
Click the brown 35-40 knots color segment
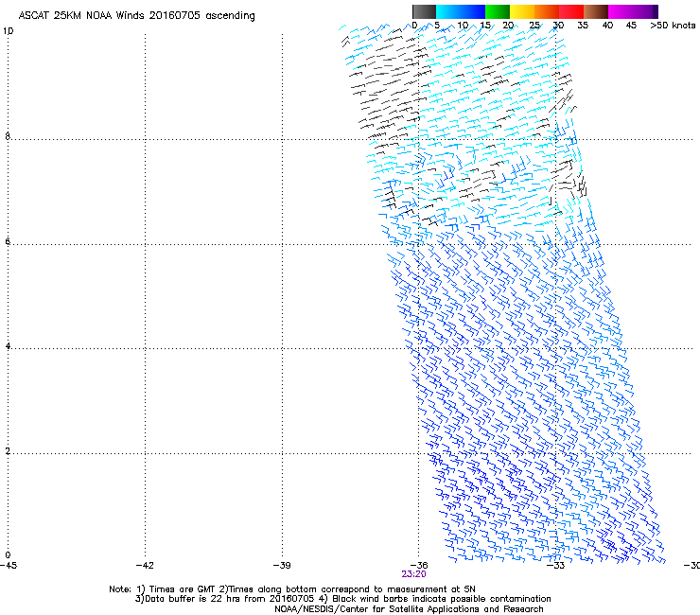coord(596,11)
